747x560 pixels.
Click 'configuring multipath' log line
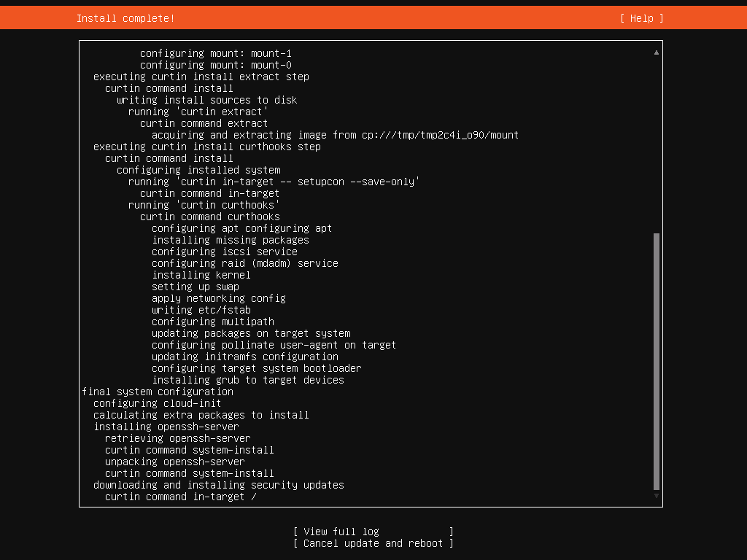[213, 322]
